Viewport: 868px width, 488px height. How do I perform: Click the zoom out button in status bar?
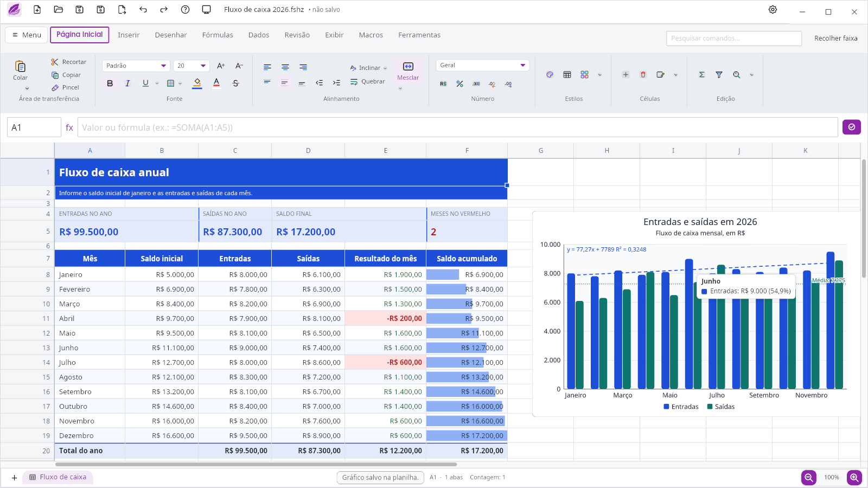coord(809,477)
